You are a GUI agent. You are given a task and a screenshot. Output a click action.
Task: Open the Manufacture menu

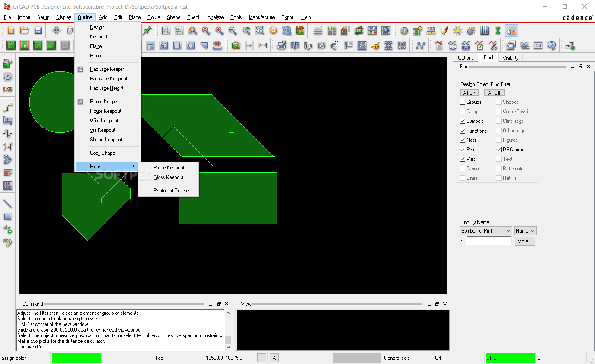[x=262, y=17]
